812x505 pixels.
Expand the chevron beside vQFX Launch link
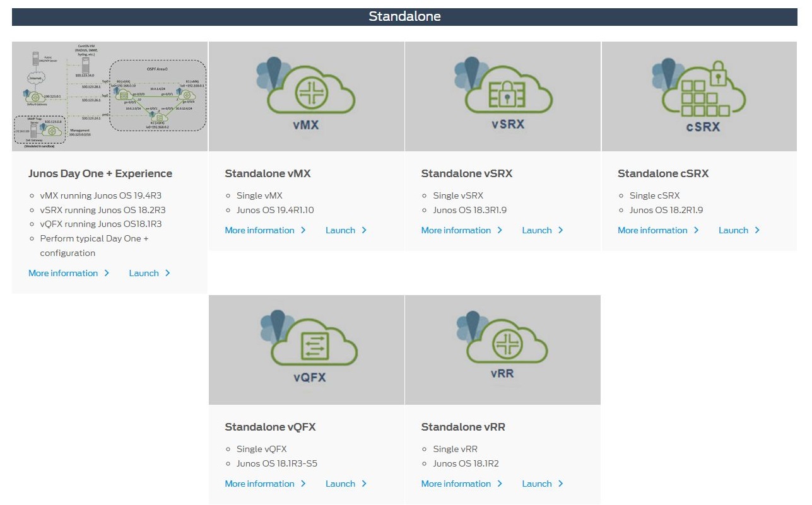[363, 484]
